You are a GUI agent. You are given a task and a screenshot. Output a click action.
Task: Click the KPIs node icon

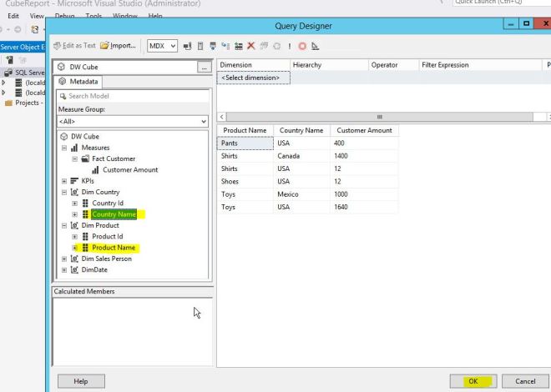(x=74, y=181)
